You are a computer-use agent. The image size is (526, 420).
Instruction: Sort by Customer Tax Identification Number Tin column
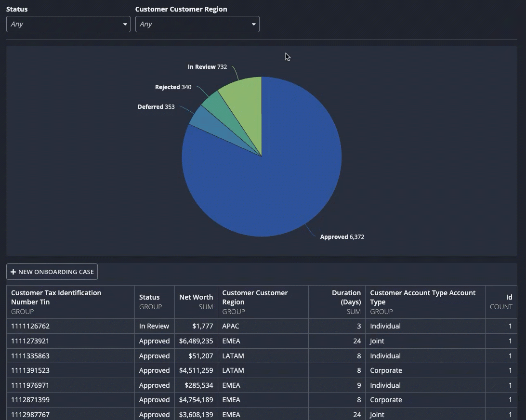click(70, 302)
